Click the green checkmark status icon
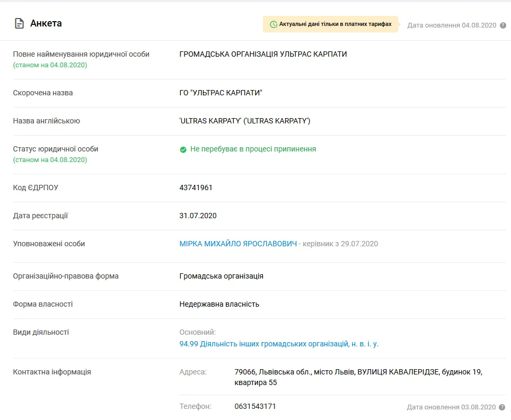 [x=183, y=149]
